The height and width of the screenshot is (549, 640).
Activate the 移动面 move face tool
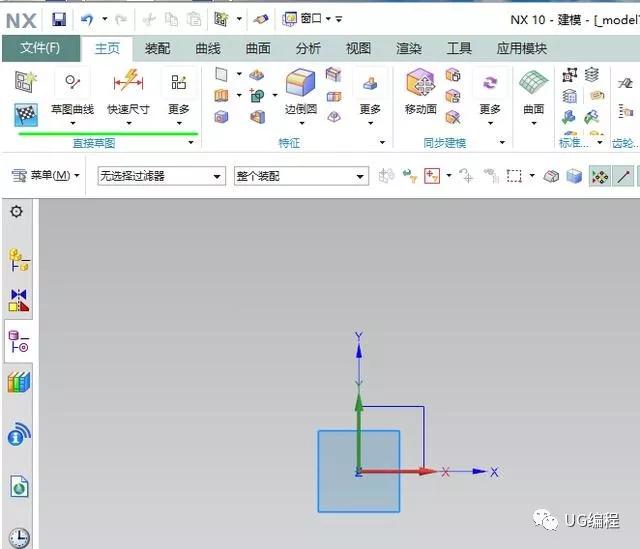421,96
